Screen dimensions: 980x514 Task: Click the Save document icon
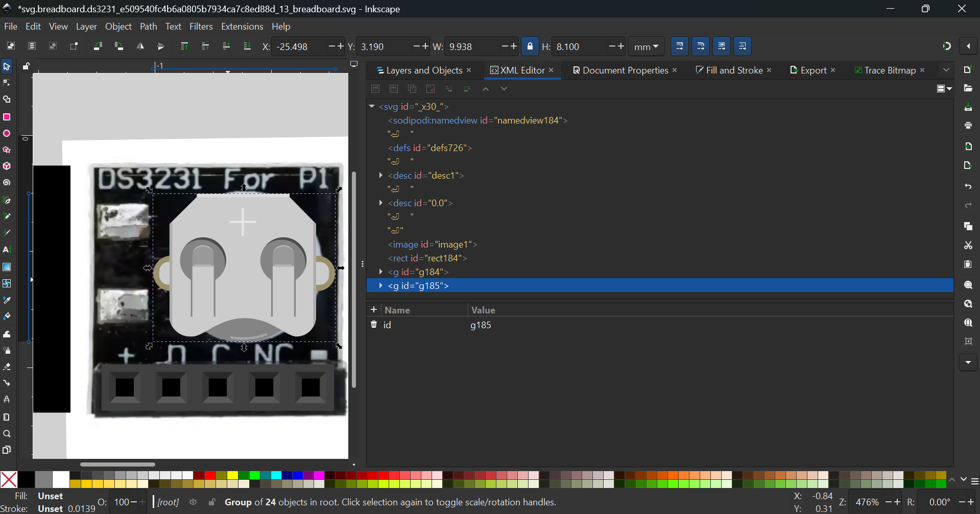click(968, 107)
